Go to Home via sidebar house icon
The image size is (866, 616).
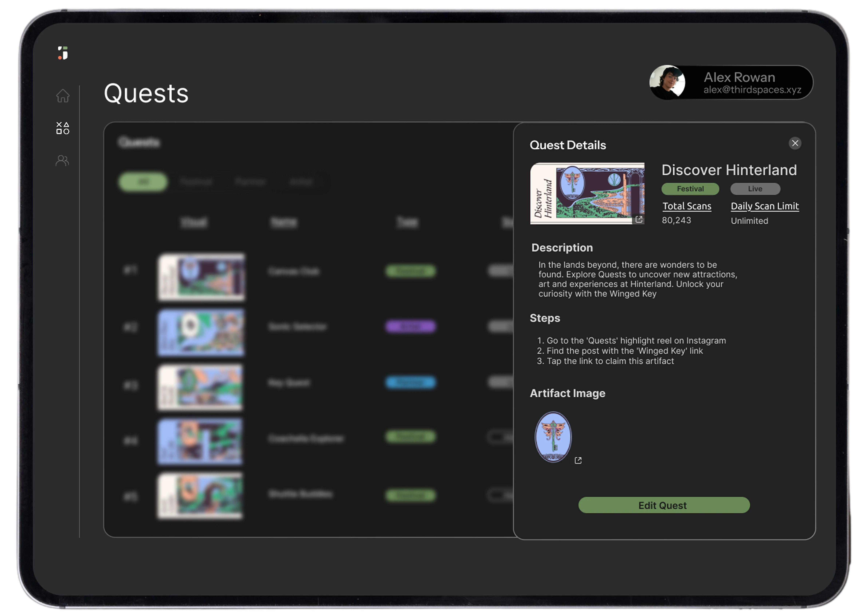[63, 96]
